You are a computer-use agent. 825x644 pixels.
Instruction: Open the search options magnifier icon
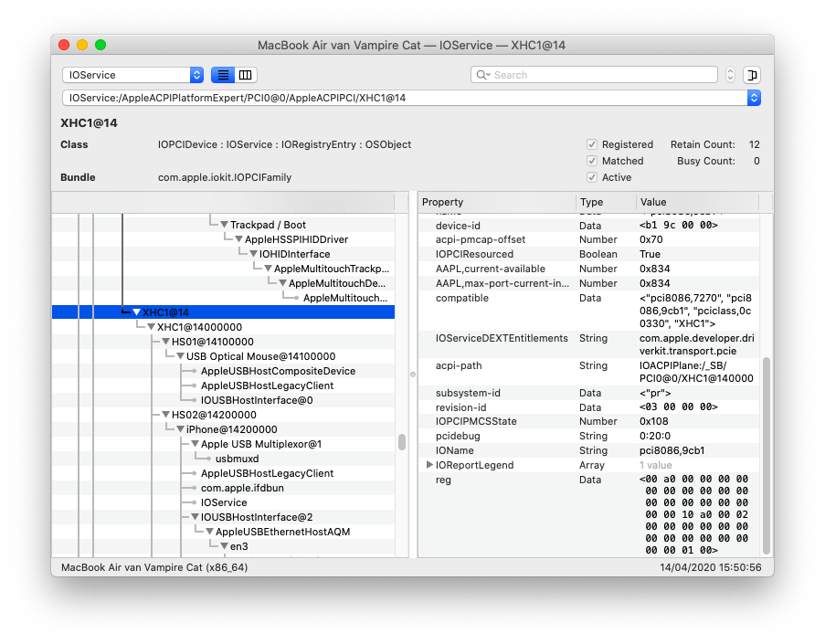[482, 75]
